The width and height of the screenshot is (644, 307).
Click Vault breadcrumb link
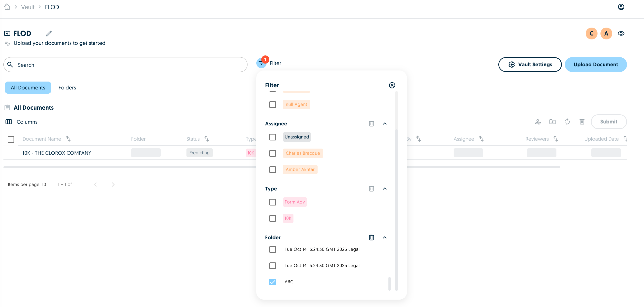(x=28, y=7)
